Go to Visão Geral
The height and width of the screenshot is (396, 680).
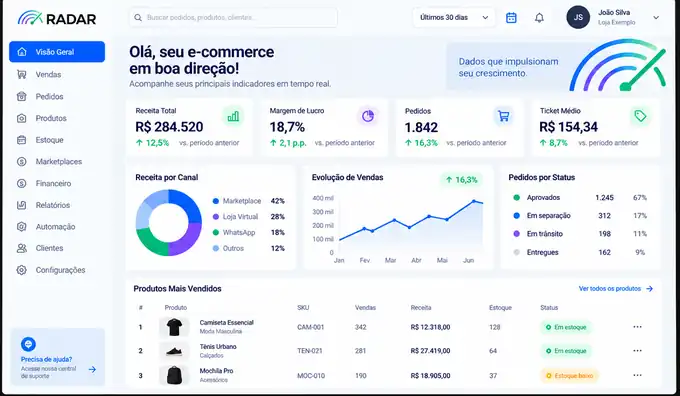pos(57,52)
